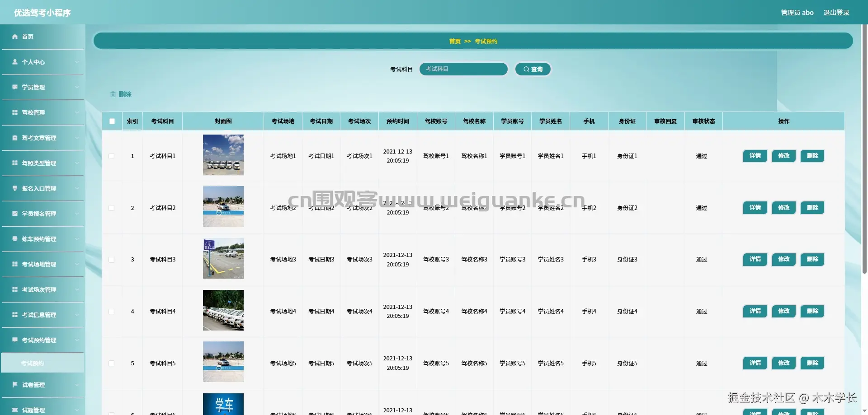Open the 考试信息管理 menu label
Screen dimensions: 868x415
point(39,315)
